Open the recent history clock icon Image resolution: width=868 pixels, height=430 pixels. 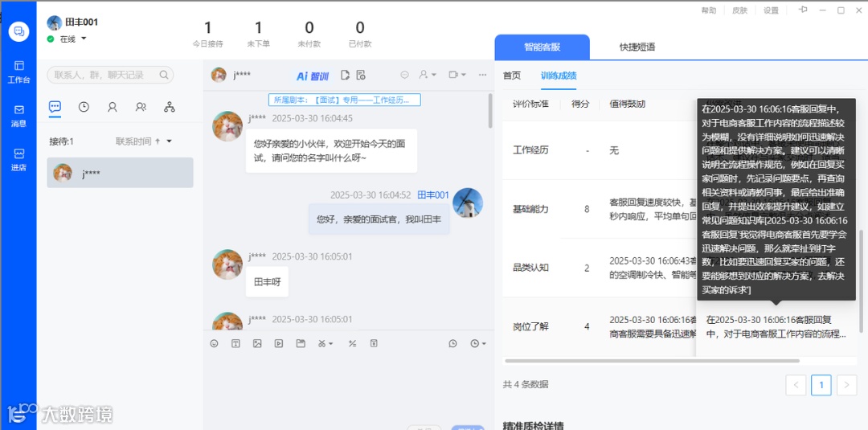point(84,107)
